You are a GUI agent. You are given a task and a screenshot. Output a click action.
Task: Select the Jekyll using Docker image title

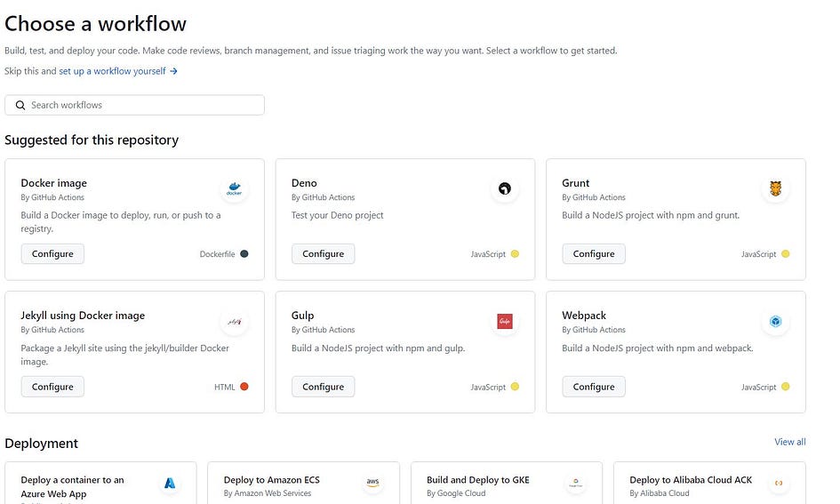point(83,316)
